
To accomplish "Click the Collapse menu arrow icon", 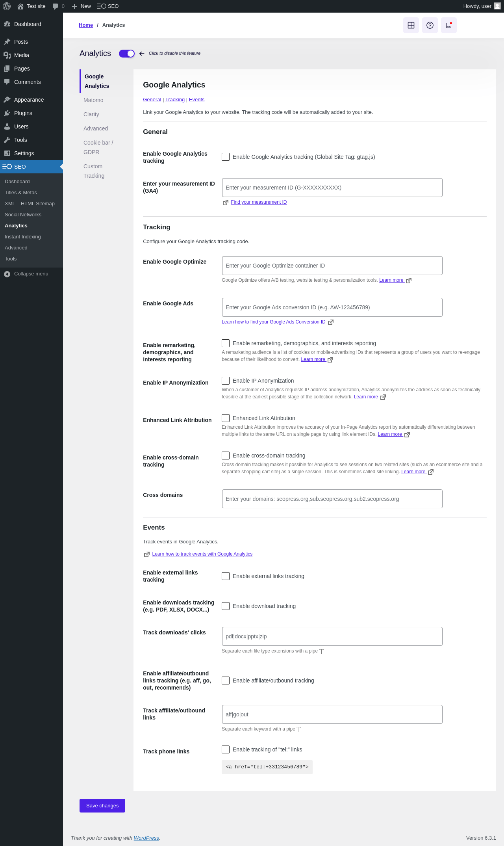I will 7,274.
